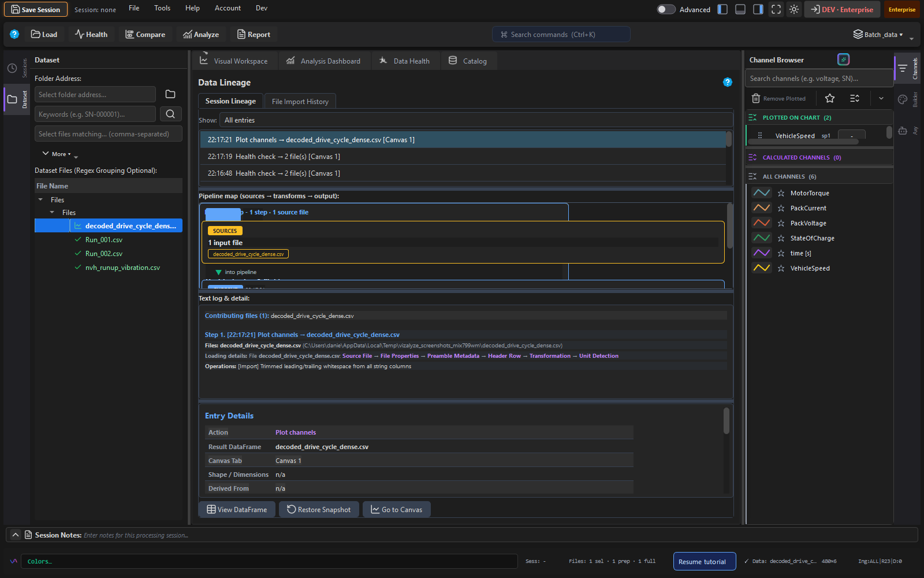Select nvh_runup_vibration.csv in file tree
The width and height of the screenshot is (924, 578).
pyautogui.click(x=122, y=267)
